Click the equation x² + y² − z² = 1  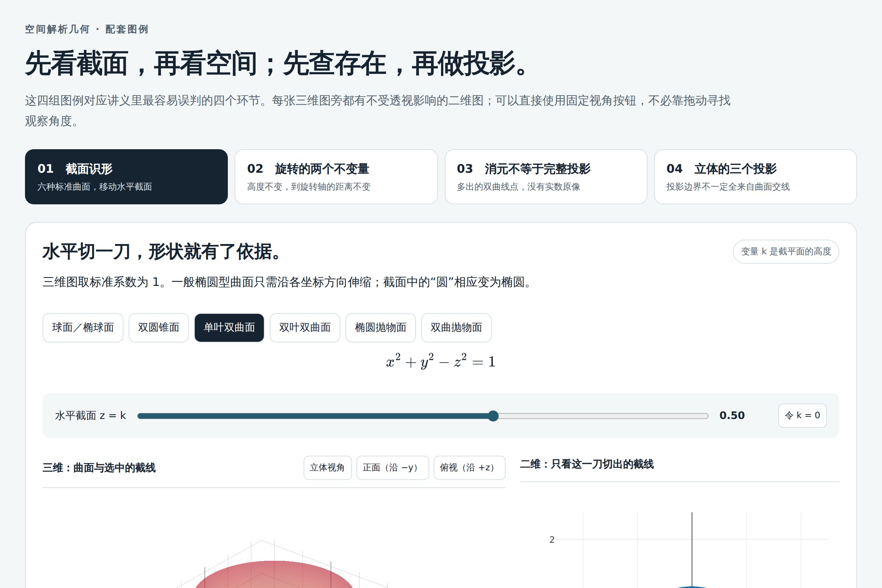[441, 362]
